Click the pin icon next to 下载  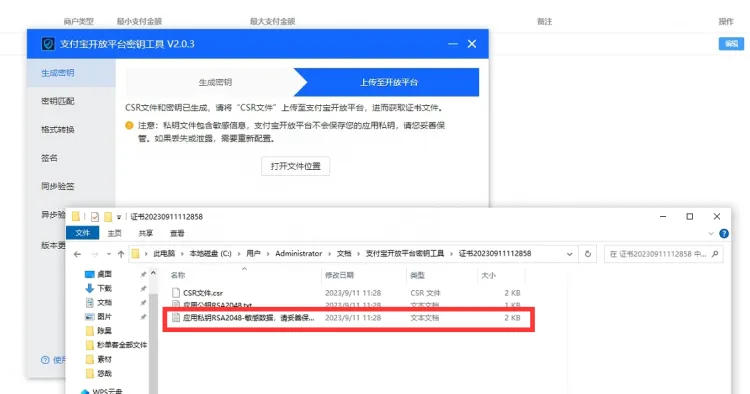tap(143, 289)
